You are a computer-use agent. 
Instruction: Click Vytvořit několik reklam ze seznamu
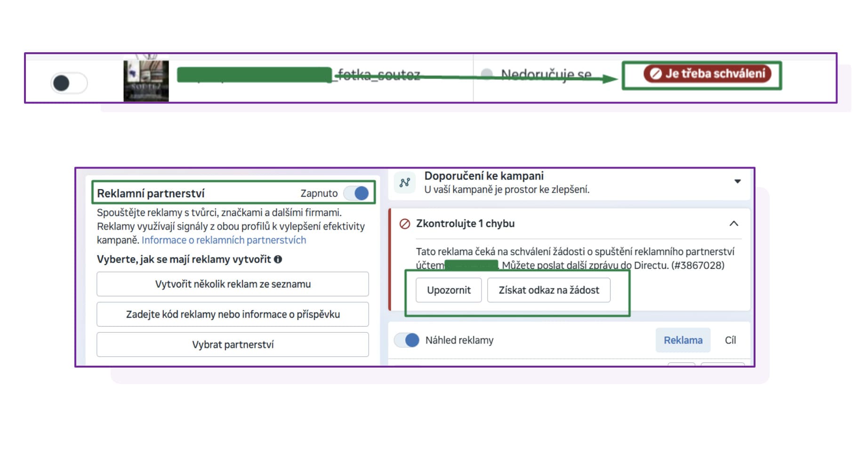pyautogui.click(x=233, y=284)
